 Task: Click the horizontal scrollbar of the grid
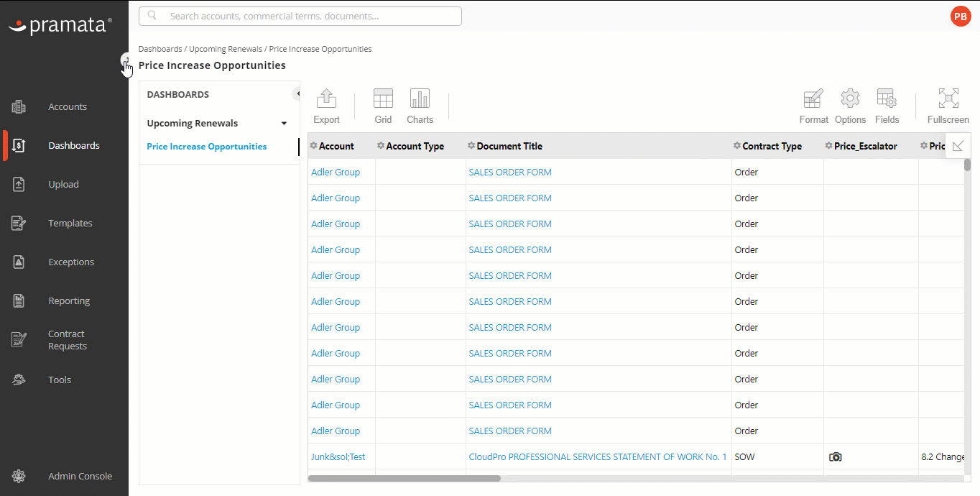pos(405,478)
